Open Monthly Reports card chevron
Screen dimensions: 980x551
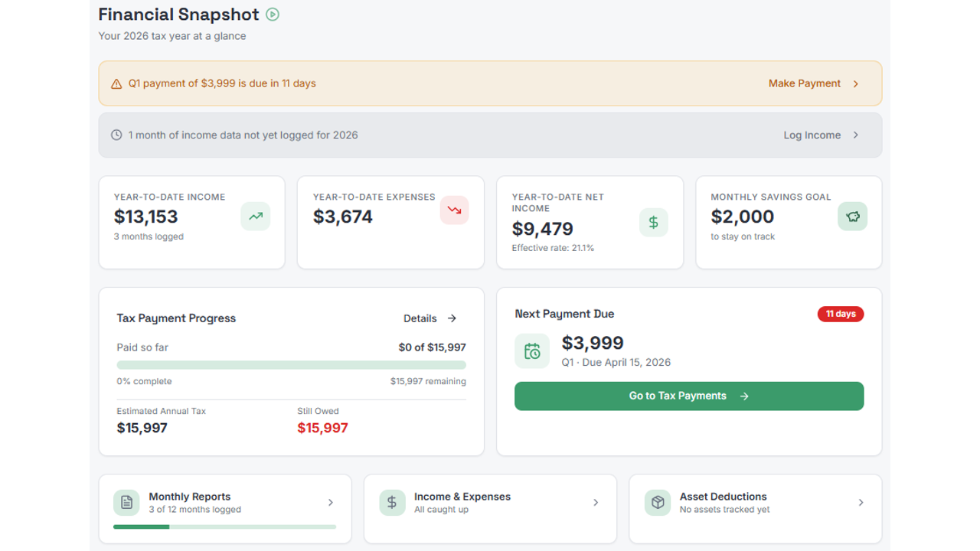[x=331, y=503]
